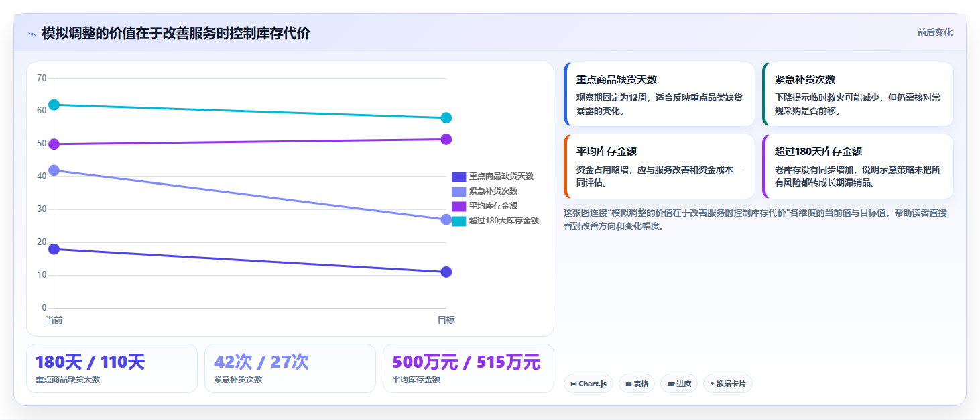Click the 进度 tag chip

(x=679, y=384)
